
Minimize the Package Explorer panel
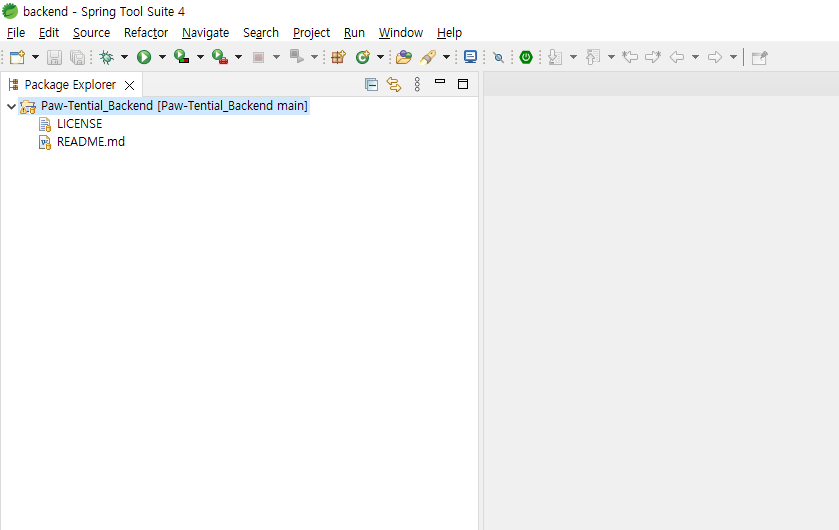click(x=440, y=82)
